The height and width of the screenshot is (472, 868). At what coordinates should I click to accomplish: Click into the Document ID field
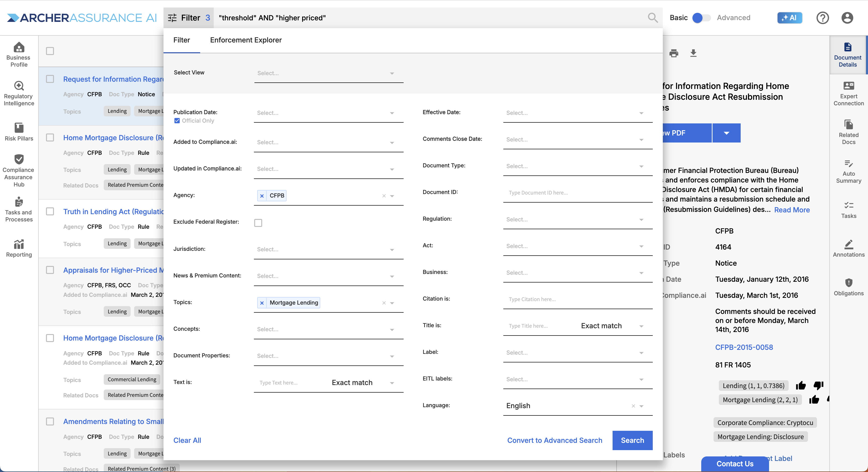click(578, 193)
